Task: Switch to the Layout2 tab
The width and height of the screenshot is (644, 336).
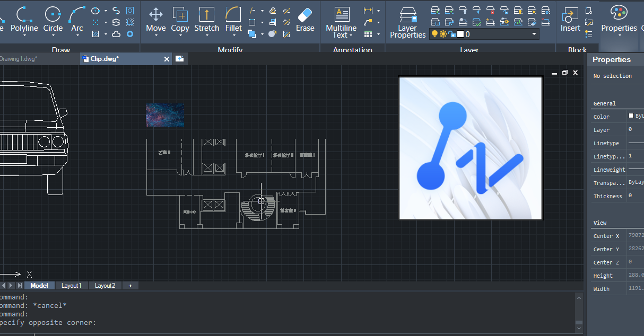Action: [x=105, y=286]
